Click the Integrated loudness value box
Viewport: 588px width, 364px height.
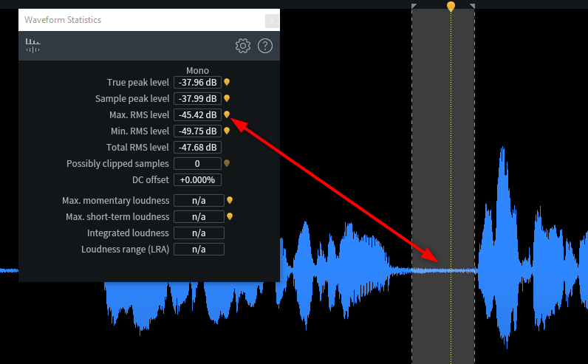coord(199,233)
